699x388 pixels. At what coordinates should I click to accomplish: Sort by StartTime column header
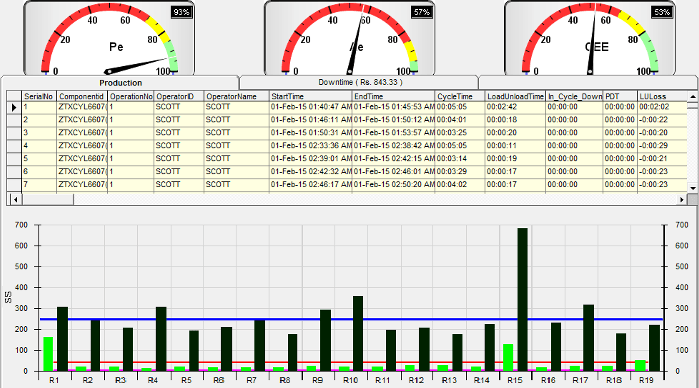pyautogui.click(x=311, y=96)
